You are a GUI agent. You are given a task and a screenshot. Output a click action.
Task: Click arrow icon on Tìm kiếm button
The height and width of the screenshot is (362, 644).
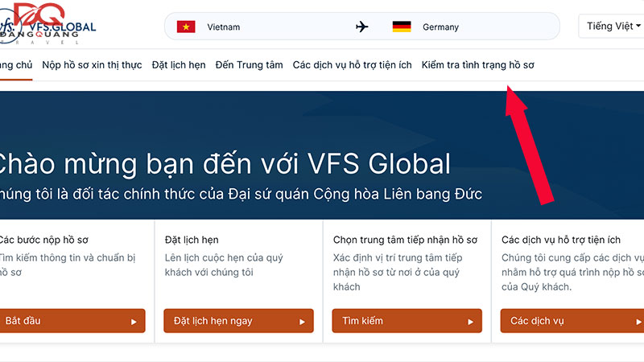(471, 322)
